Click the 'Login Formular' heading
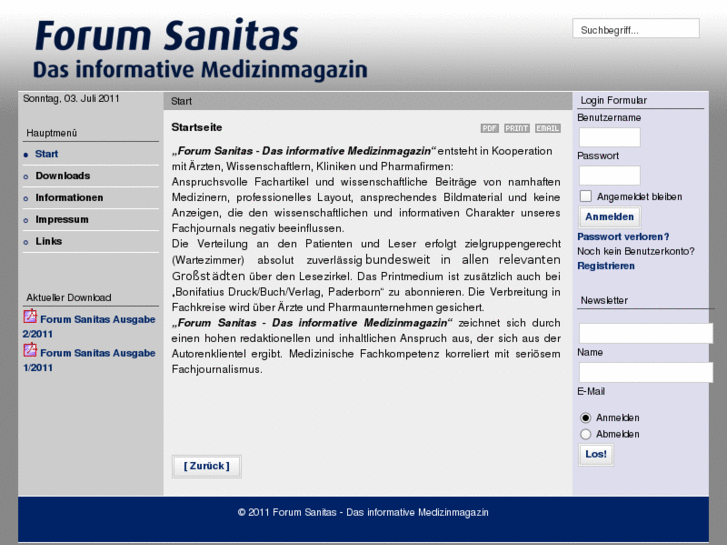 [x=613, y=100]
